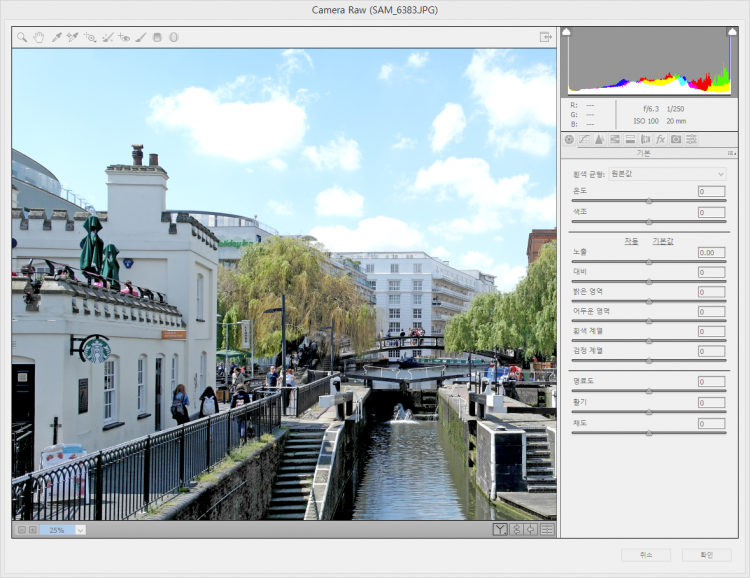
Task: Click the 확인 button
Action: 706,554
